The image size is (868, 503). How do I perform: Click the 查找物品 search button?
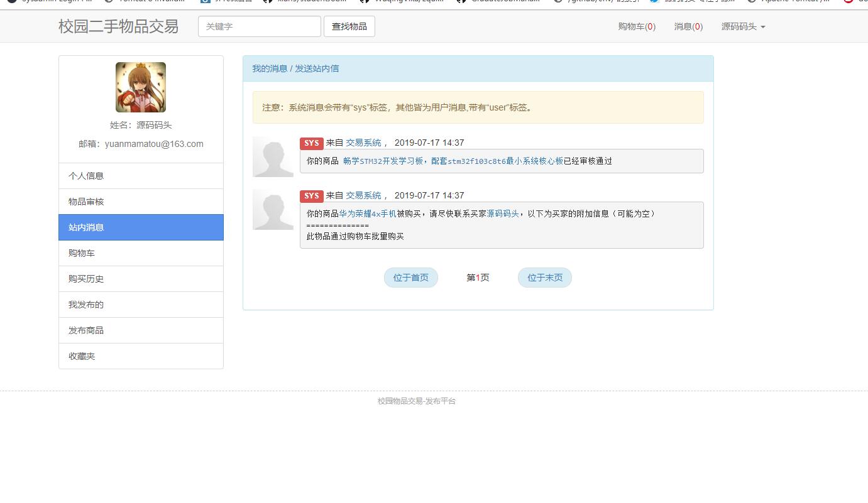pos(349,26)
